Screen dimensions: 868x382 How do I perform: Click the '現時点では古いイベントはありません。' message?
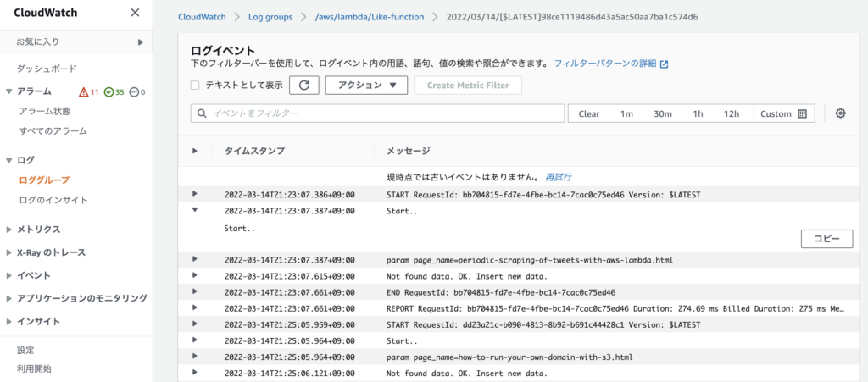[x=463, y=177]
